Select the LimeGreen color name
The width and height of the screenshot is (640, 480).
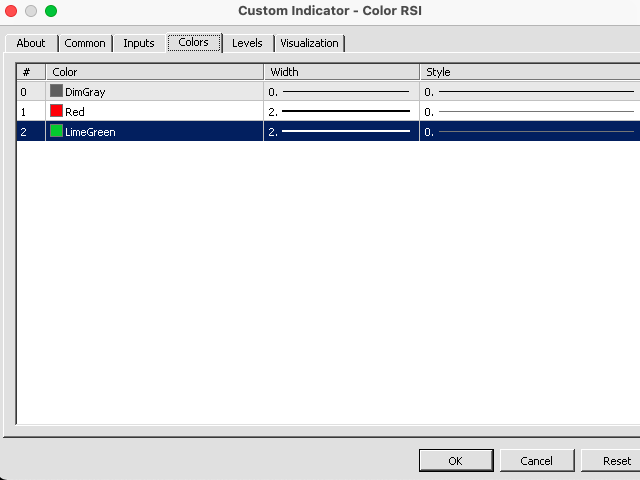click(x=90, y=132)
